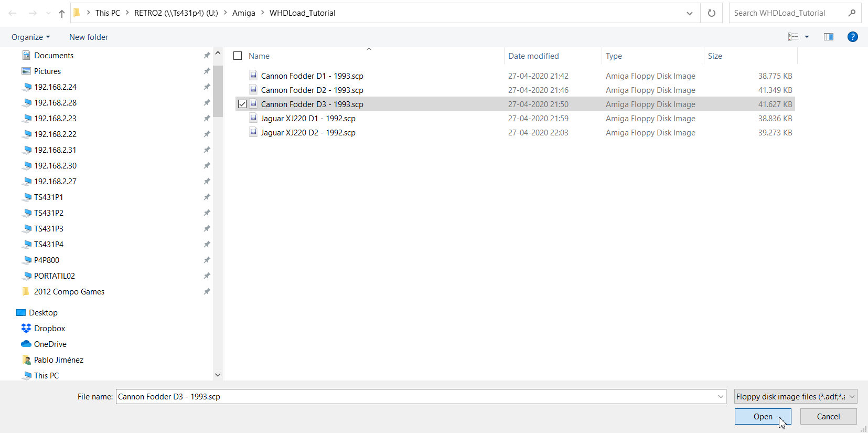Open the view options dropdown arrow
Viewport: 868px width, 433px height.
pos(807,37)
